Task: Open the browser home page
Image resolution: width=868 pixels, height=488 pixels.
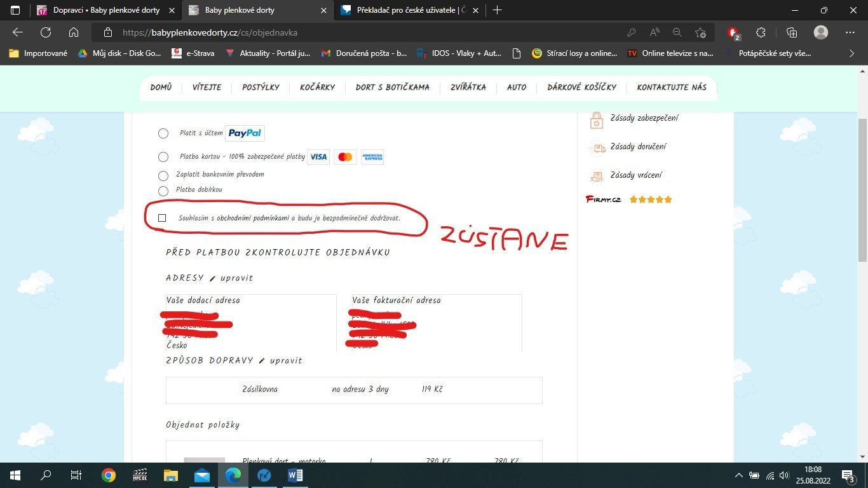Action: coord(74,32)
